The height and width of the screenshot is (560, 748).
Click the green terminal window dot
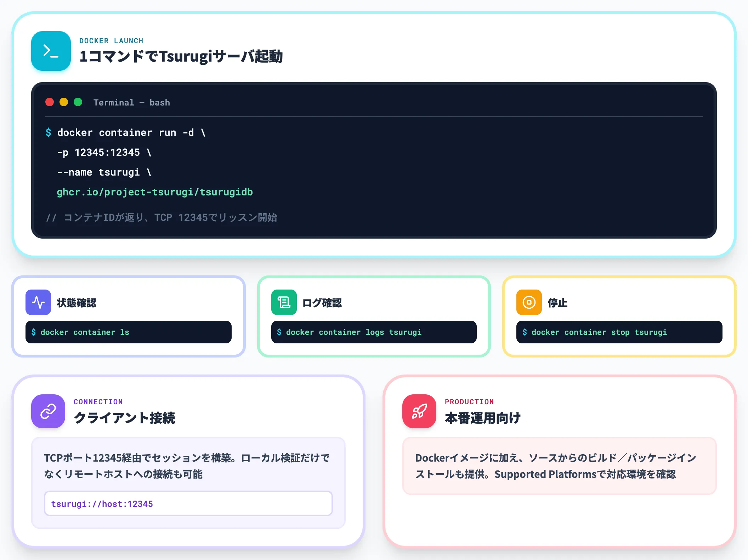[78, 102]
